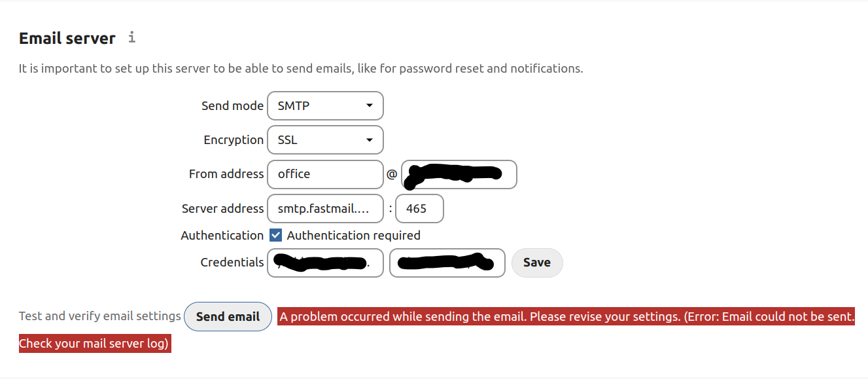Click the "Send mode" label
Image resolution: width=868 pixels, height=385 pixels.
tap(232, 105)
